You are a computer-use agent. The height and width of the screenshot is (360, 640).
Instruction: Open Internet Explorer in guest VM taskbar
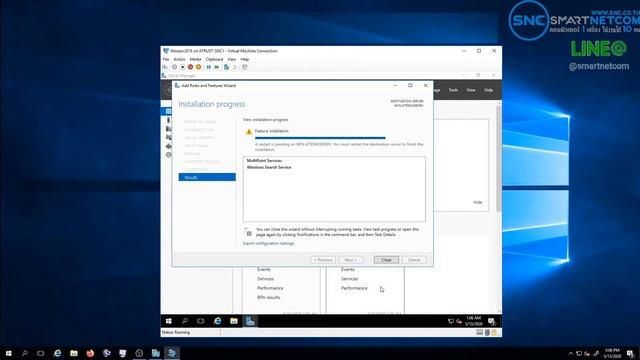(218, 321)
